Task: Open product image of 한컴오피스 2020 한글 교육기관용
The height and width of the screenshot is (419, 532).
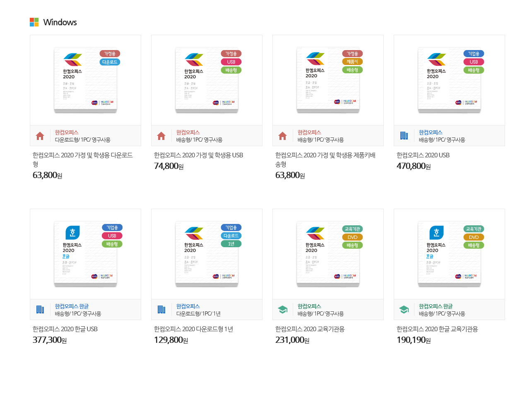Action: (x=449, y=254)
